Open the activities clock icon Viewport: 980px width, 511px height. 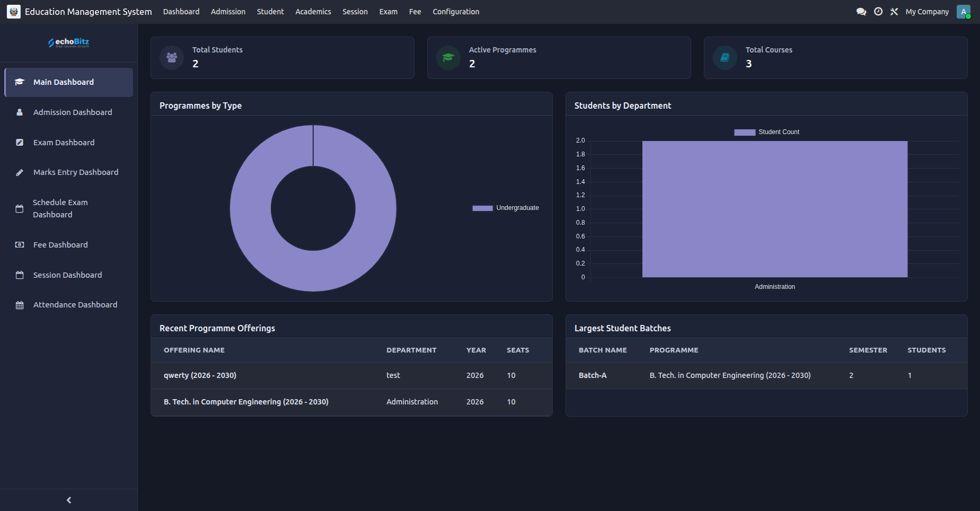pos(878,12)
